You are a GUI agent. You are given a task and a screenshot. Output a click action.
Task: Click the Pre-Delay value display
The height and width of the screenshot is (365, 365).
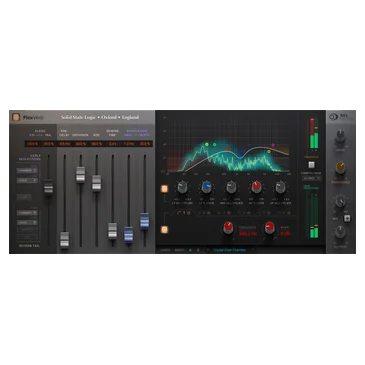coord(64,144)
